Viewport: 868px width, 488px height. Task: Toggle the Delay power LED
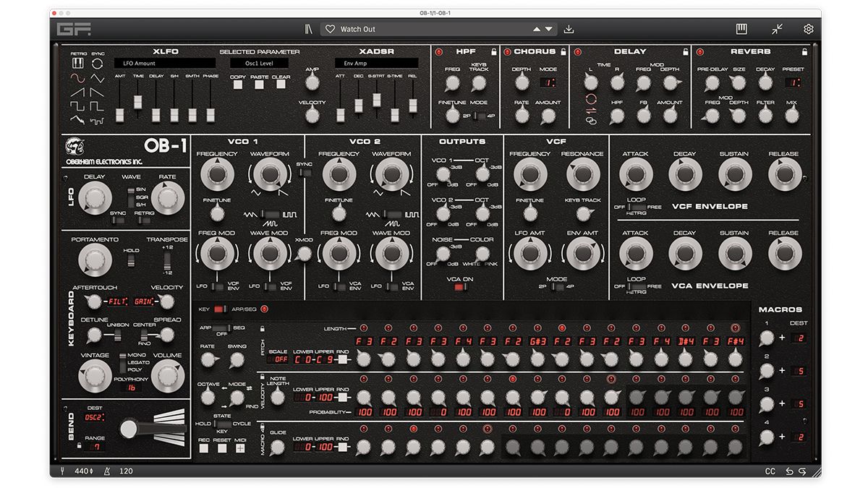pos(577,52)
